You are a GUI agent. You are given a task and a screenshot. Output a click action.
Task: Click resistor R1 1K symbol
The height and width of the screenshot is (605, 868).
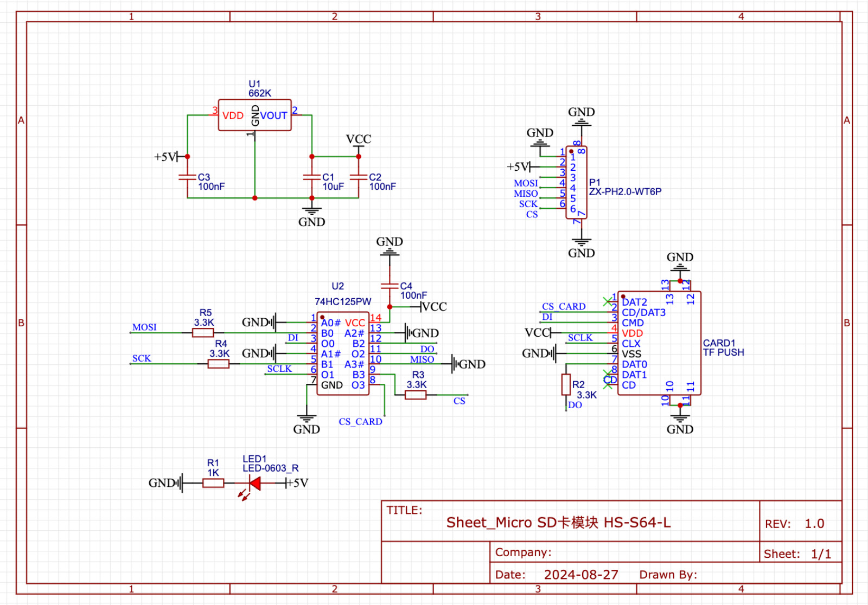213,483
